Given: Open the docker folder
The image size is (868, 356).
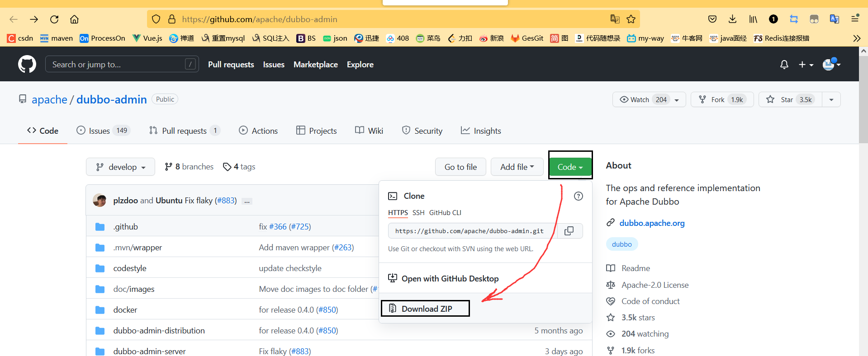Looking at the screenshot, I should [x=125, y=310].
